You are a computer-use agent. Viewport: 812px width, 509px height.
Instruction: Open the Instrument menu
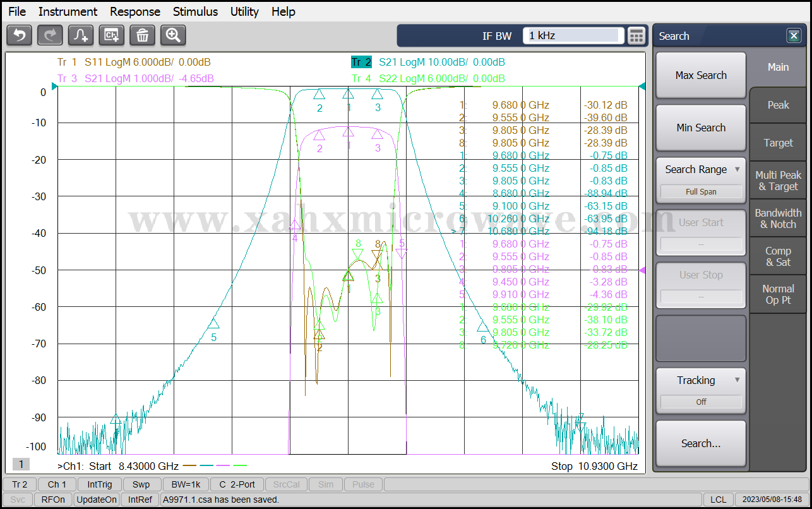[x=68, y=11]
